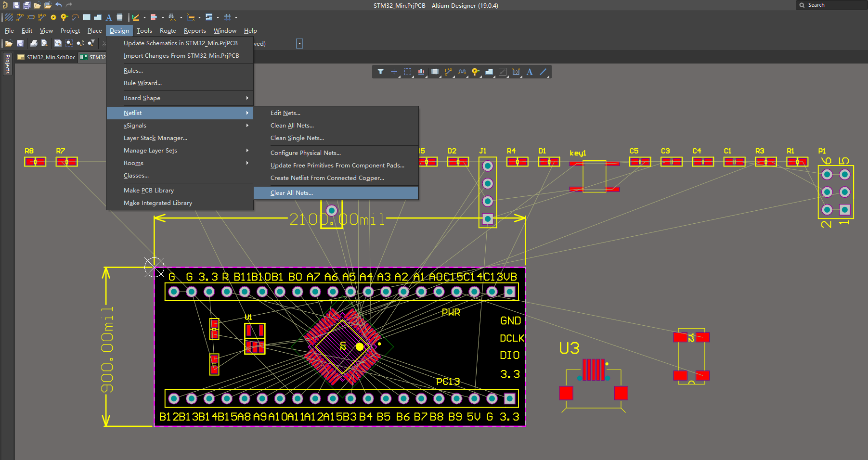Select resistor R8 component

(x=35, y=162)
